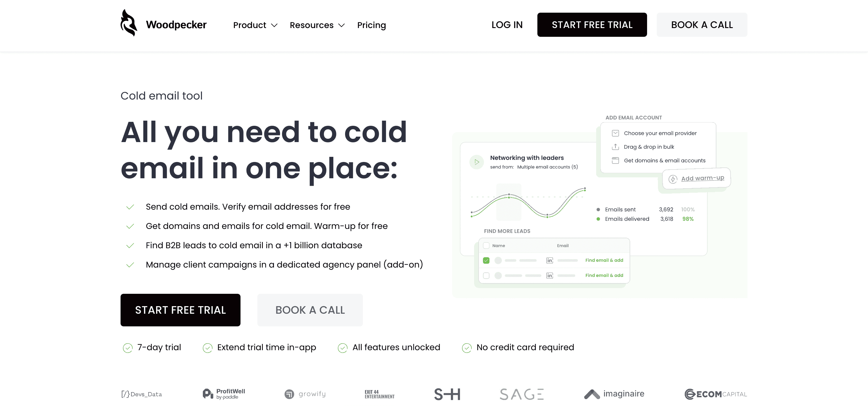Enable the checked green lead checkbox
Screen dimensions: 868x406
pyautogui.click(x=486, y=259)
